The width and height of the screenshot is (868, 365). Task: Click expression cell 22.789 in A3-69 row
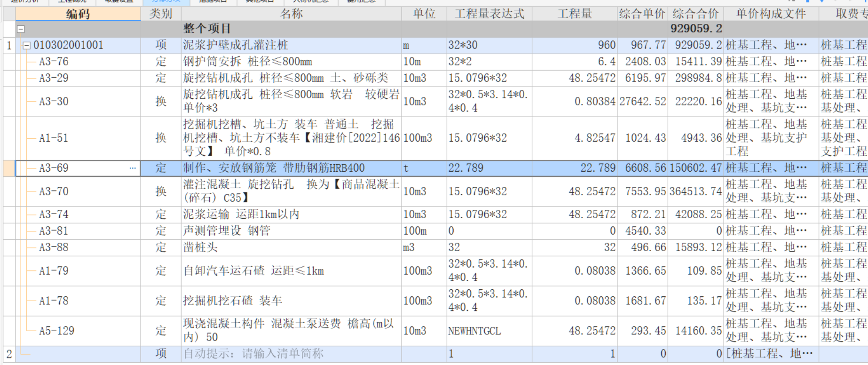click(x=489, y=168)
